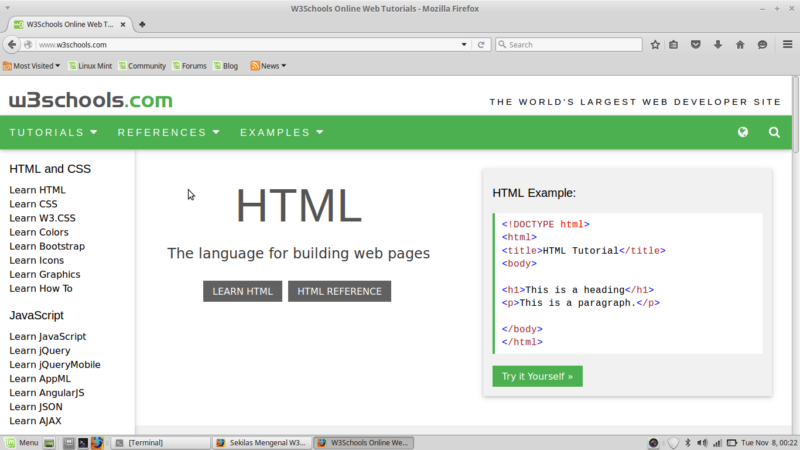Go back with the browser back arrow
Viewport: 800px width, 450px height.
(12, 44)
